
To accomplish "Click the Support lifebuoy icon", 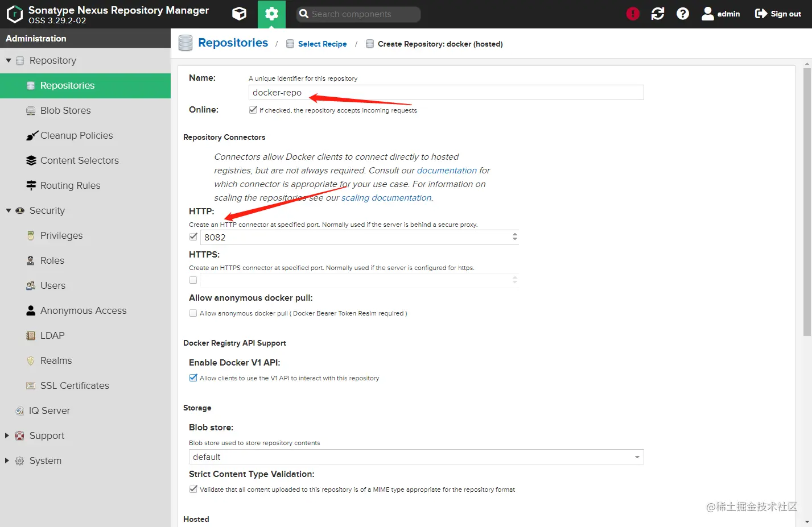I will coord(20,435).
